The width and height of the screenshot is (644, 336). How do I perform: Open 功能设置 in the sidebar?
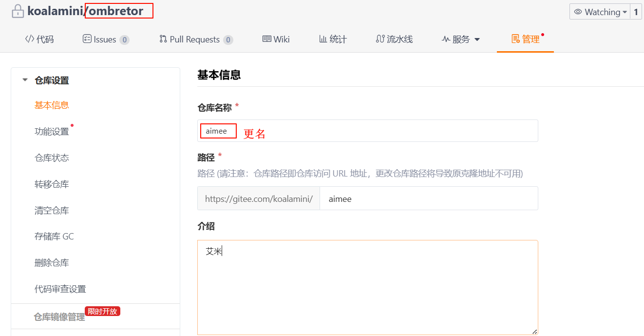(x=52, y=132)
